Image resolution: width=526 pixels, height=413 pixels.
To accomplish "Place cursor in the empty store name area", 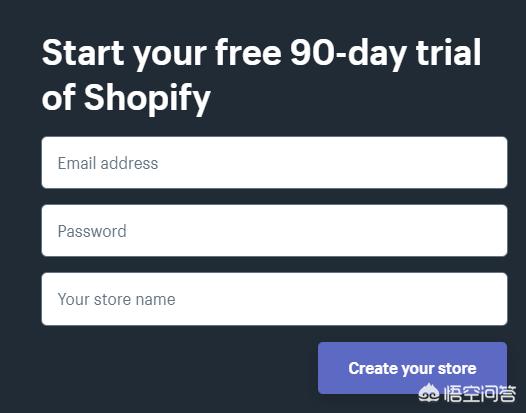I will [x=340, y=299].
